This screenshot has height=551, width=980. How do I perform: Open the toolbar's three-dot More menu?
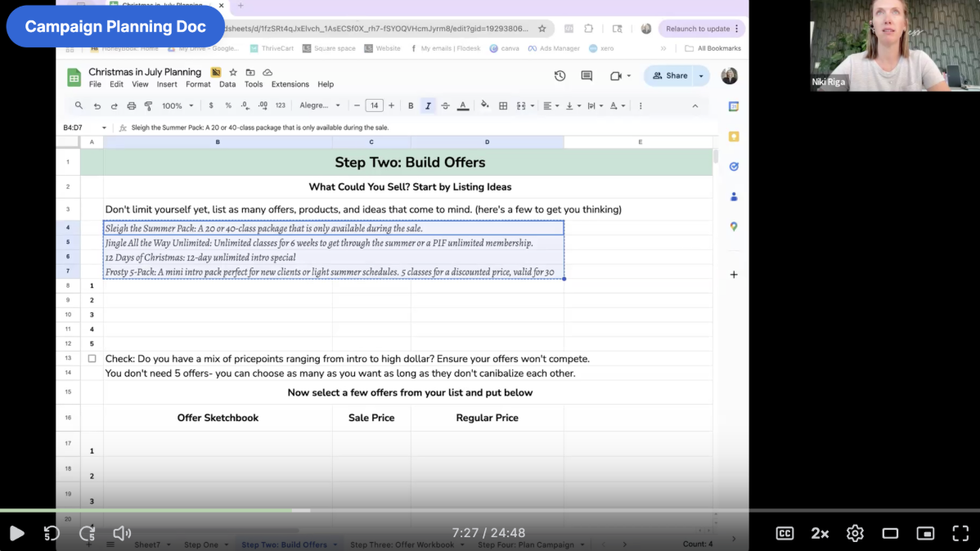(641, 106)
